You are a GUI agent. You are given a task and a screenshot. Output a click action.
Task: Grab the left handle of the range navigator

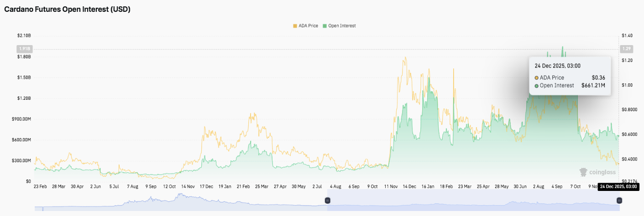pyautogui.click(x=327, y=201)
